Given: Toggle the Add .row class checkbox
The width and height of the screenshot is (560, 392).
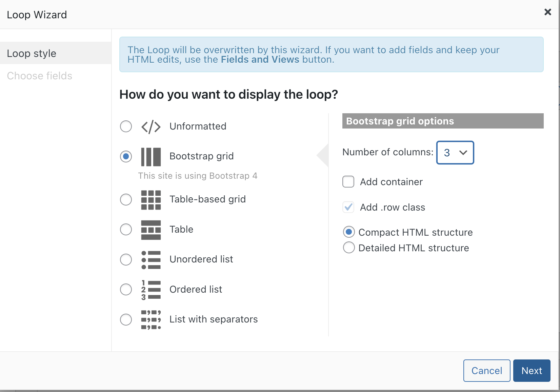Looking at the screenshot, I should [x=348, y=207].
